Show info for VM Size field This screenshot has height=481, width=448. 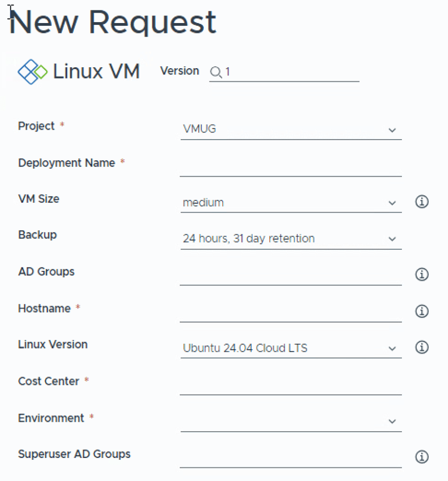coord(422,202)
